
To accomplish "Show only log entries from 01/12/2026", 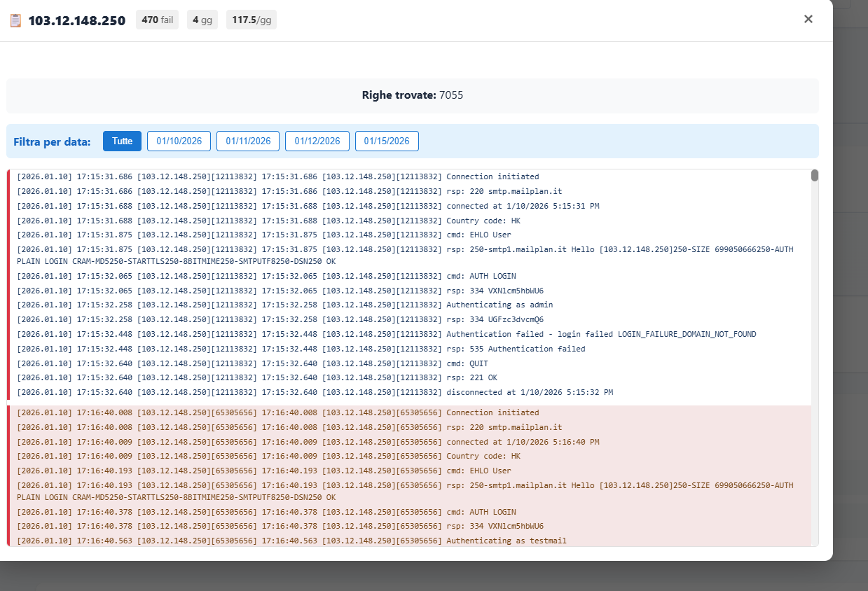I will coord(317,141).
